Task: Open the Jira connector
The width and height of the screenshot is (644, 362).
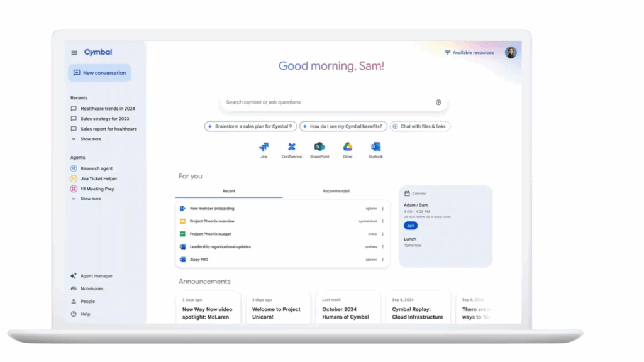Action: coord(264,150)
